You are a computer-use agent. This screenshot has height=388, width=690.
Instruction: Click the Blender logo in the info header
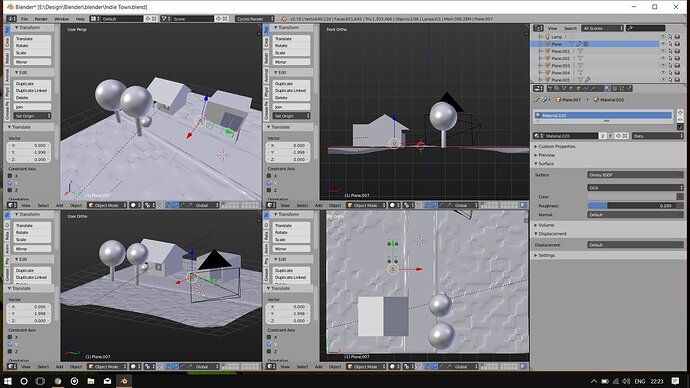tap(284, 19)
